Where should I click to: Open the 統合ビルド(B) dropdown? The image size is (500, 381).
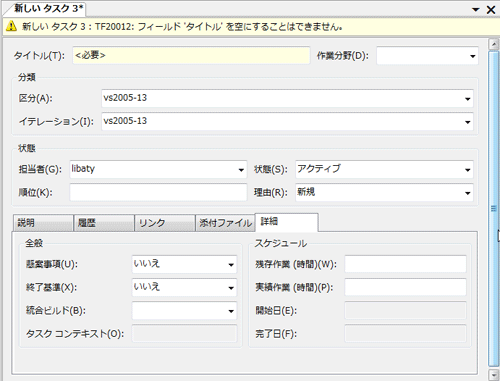(231, 311)
